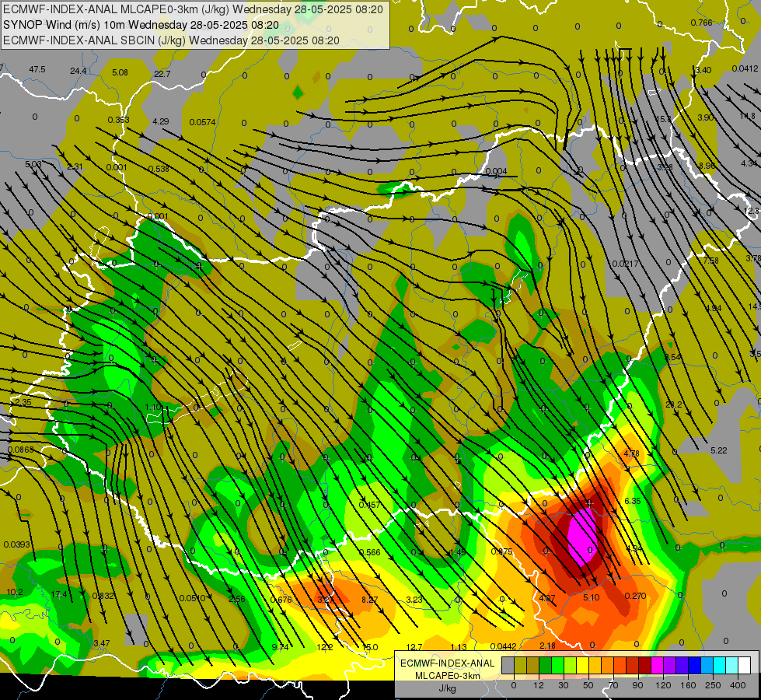This screenshot has height=700, width=761.
Task: Click the 3.23 map value
Action: [414, 600]
